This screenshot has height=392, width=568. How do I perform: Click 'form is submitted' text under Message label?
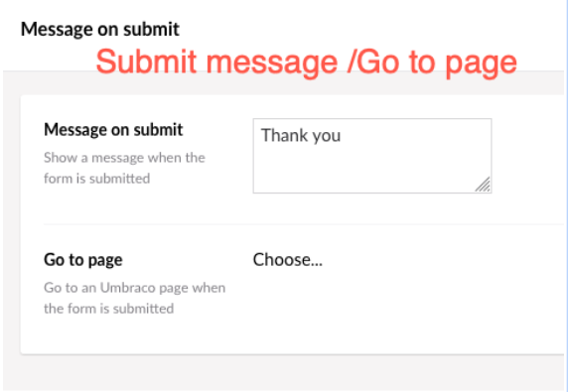[96, 179]
